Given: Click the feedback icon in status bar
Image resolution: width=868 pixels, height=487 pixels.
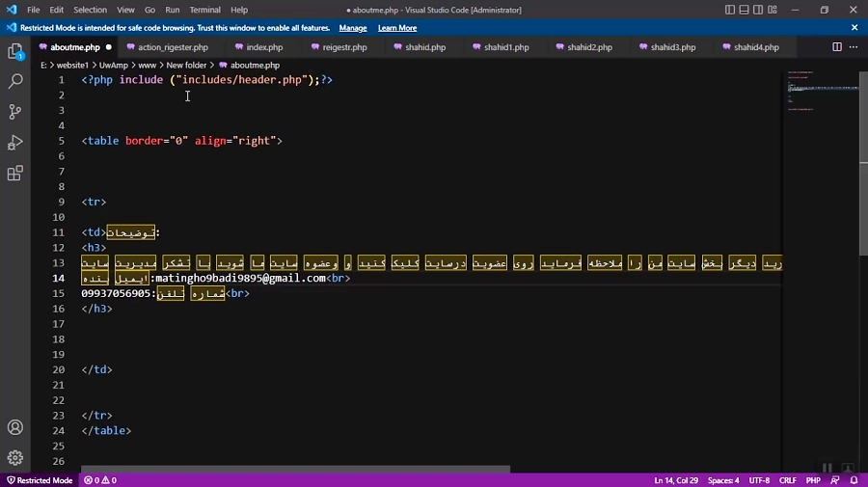Looking at the screenshot, I should click(x=835, y=480).
